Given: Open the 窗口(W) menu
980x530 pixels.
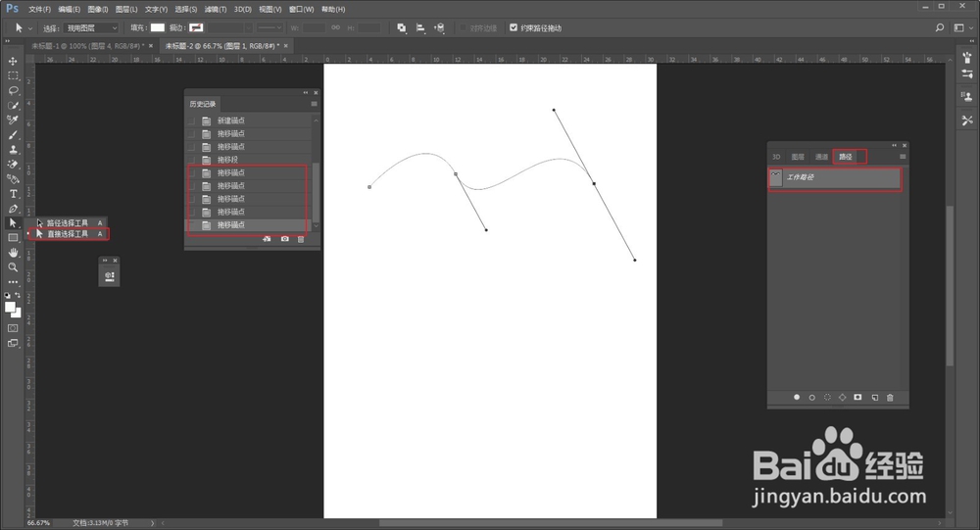Looking at the screenshot, I should (301, 10).
